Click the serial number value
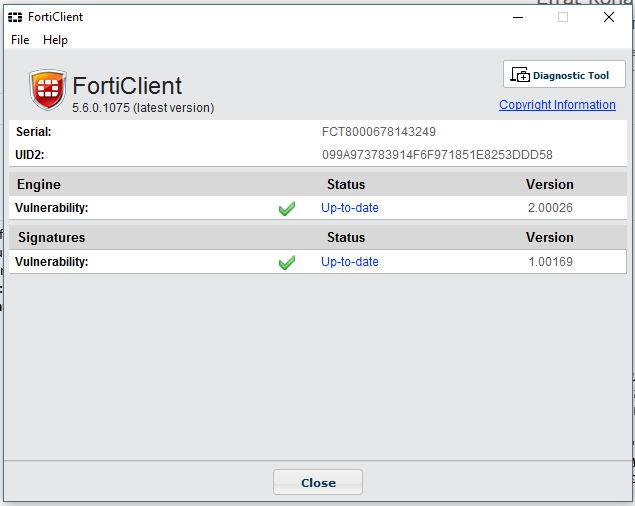The width and height of the screenshot is (635, 506). tap(378, 132)
